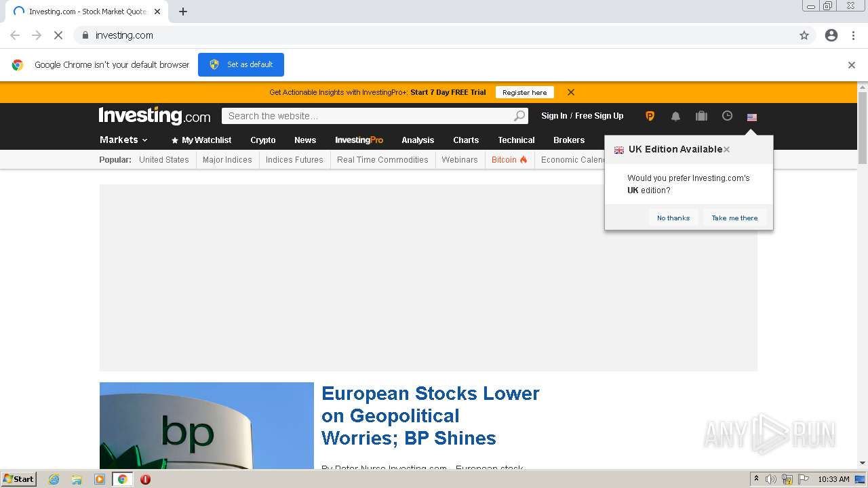This screenshot has height=488, width=868.
Task: Click Take me there button
Action: click(x=734, y=218)
